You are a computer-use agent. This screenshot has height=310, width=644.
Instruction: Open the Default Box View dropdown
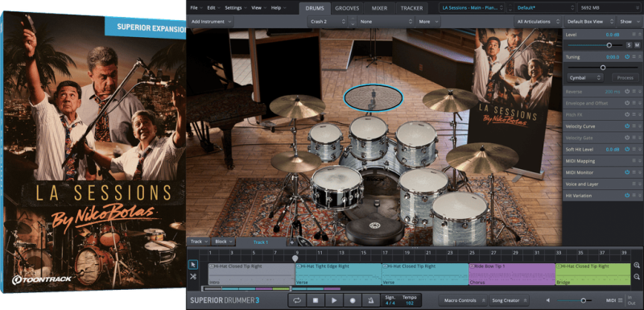589,22
